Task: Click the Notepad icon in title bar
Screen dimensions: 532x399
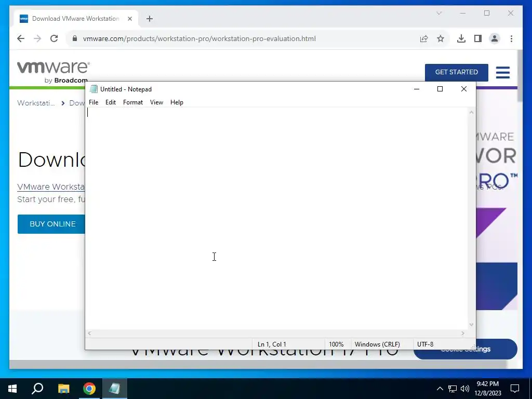Action: click(x=94, y=89)
